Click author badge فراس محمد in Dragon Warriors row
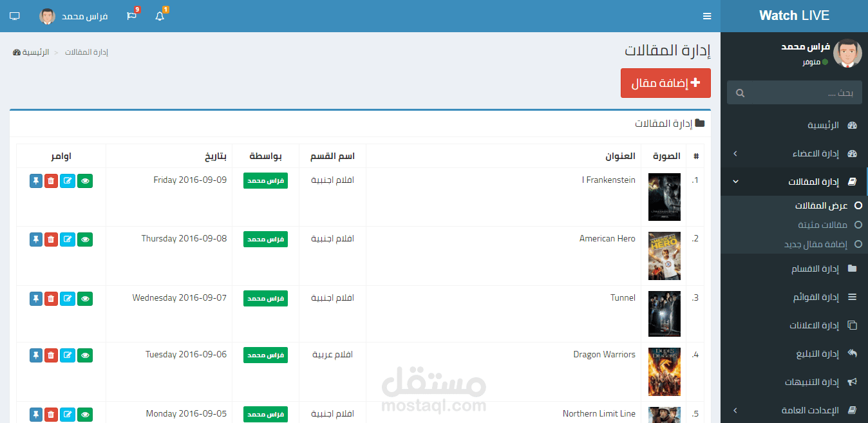This screenshot has height=423, width=868. point(265,355)
